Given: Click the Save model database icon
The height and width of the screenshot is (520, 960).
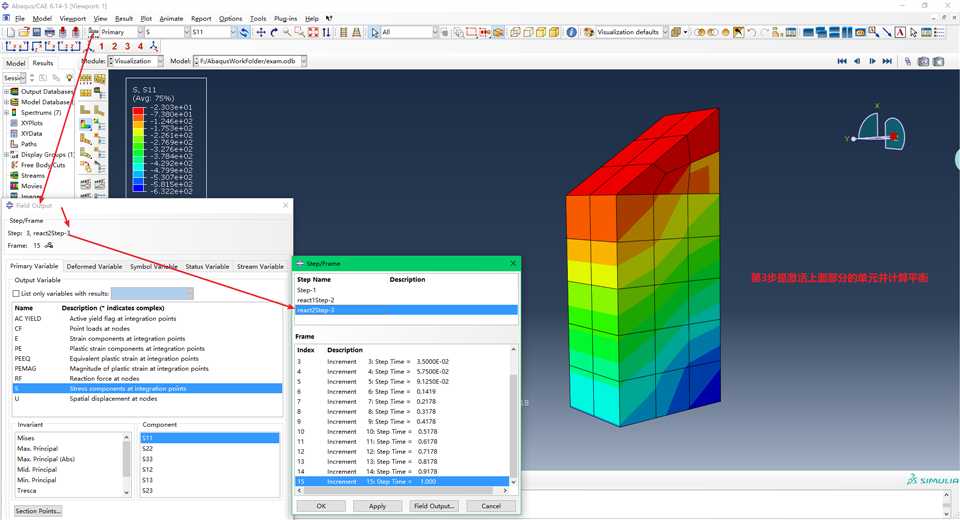Looking at the screenshot, I should click(37, 33).
